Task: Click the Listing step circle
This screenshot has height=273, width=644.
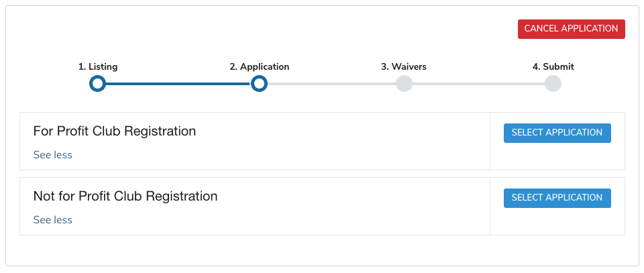Action: tap(98, 84)
